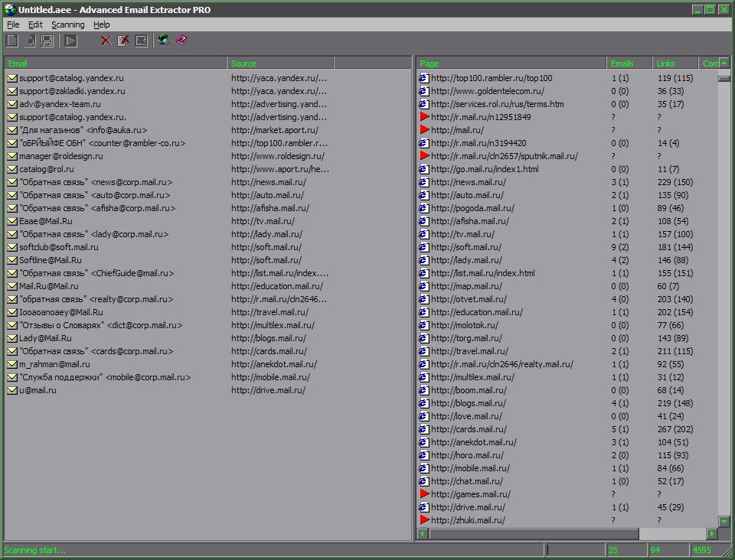Image resolution: width=735 pixels, height=560 pixels.
Task: Click envelope icon beside u@mail.ru
Action: [12, 390]
